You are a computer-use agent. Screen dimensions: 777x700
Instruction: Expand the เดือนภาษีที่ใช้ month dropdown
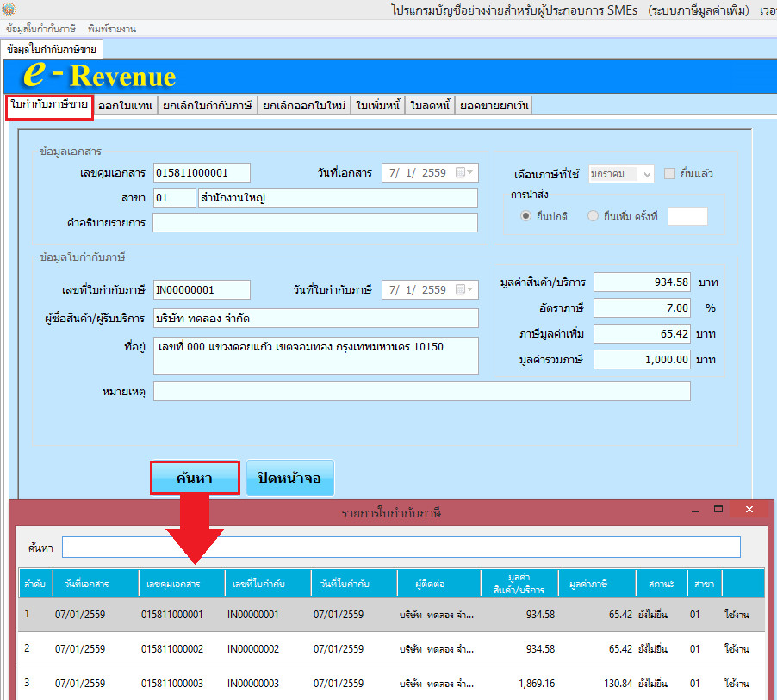point(646,174)
